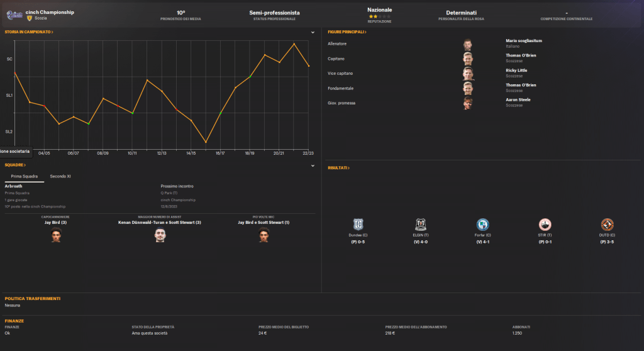Select Aaron Steele's portrait
Screen dimensions: 644x351
pos(468,103)
